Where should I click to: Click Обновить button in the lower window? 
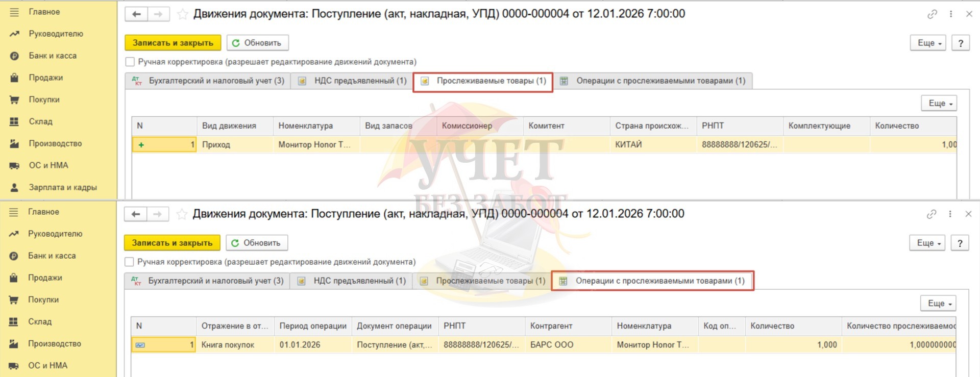(x=257, y=243)
